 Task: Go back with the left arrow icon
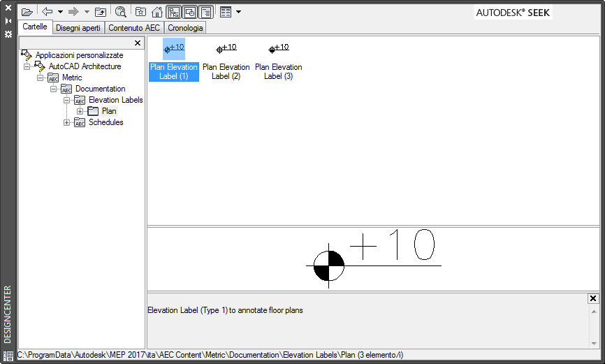tap(47, 12)
